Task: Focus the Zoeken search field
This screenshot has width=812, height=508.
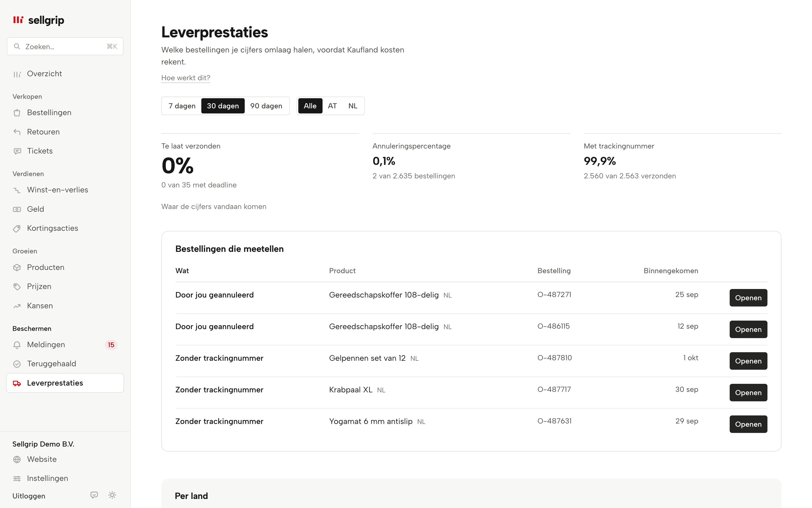Action: coord(65,46)
